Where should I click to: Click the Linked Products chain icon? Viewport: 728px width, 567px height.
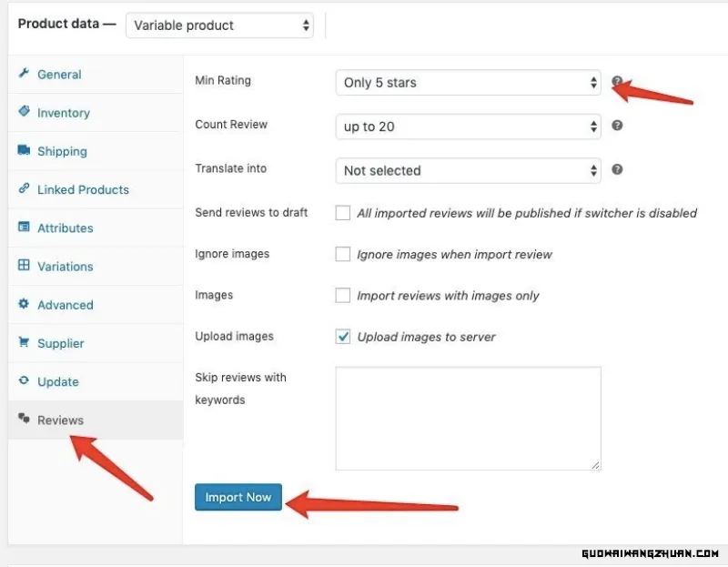pos(24,188)
